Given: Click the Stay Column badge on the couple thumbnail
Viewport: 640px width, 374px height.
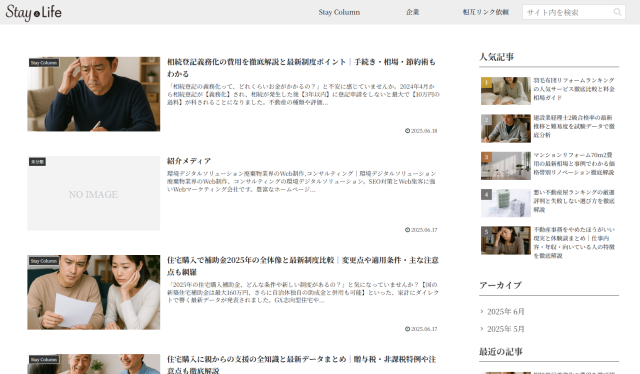Looking at the screenshot, I should 44,260.
